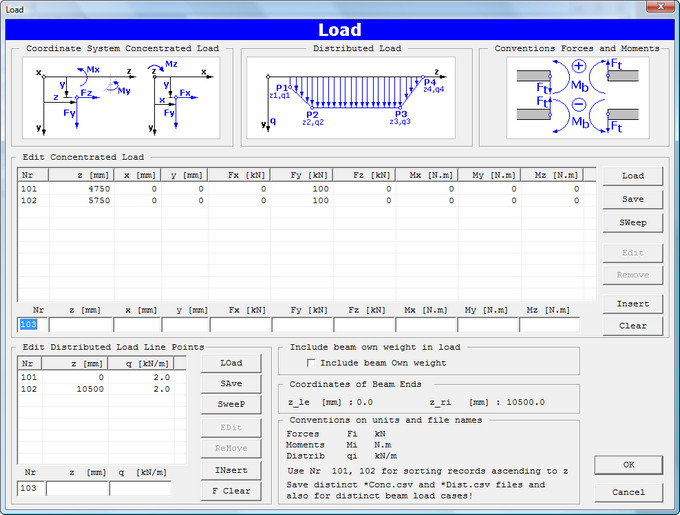Click the Fy [kN] input field

point(302,325)
